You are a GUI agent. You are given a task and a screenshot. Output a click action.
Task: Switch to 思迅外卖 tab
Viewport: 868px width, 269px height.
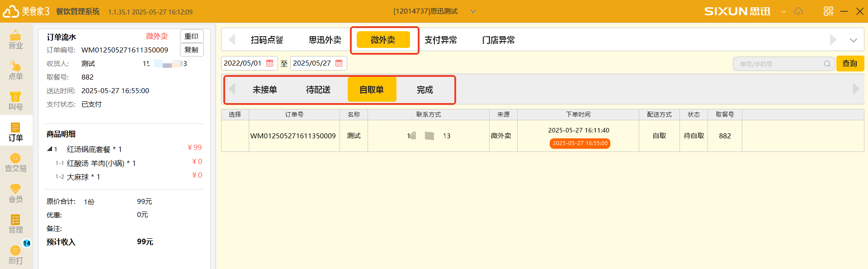pos(325,40)
